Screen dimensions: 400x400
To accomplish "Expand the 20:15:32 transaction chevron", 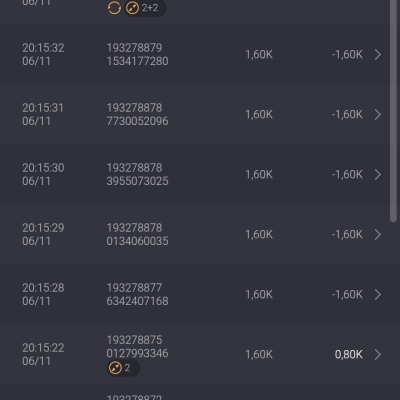I will click(378, 55).
